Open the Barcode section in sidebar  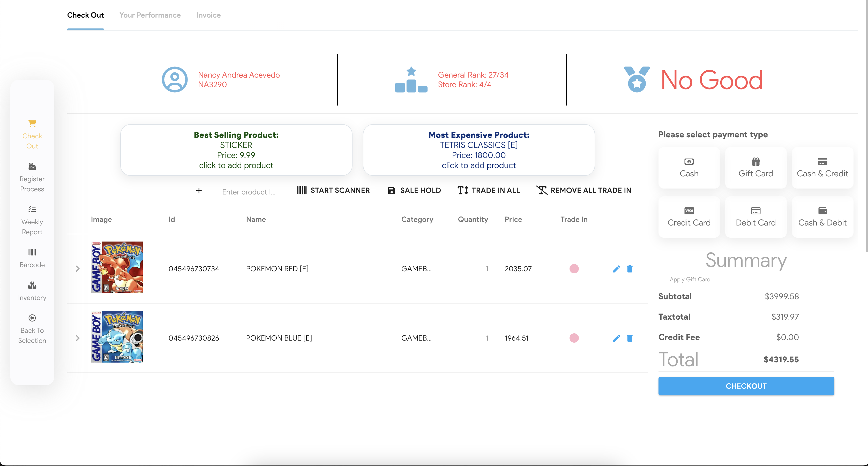tap(32, 258)
